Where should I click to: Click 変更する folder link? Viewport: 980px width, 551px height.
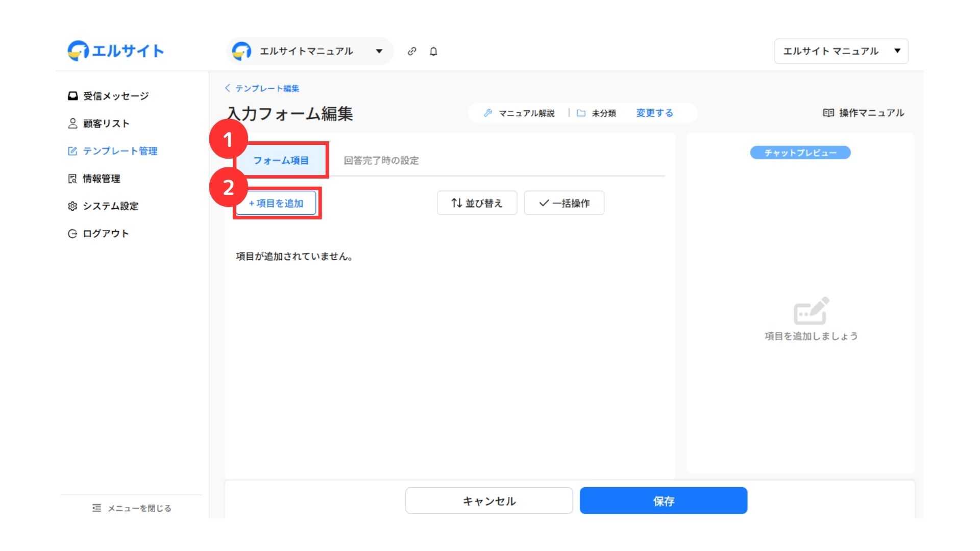tap(654, 113)
